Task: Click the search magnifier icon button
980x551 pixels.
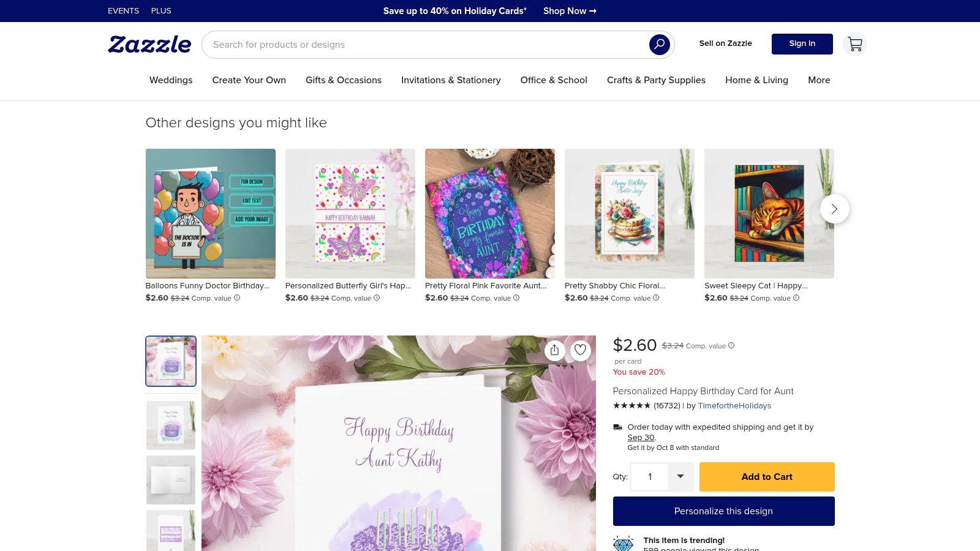Action: pos(659,45)
